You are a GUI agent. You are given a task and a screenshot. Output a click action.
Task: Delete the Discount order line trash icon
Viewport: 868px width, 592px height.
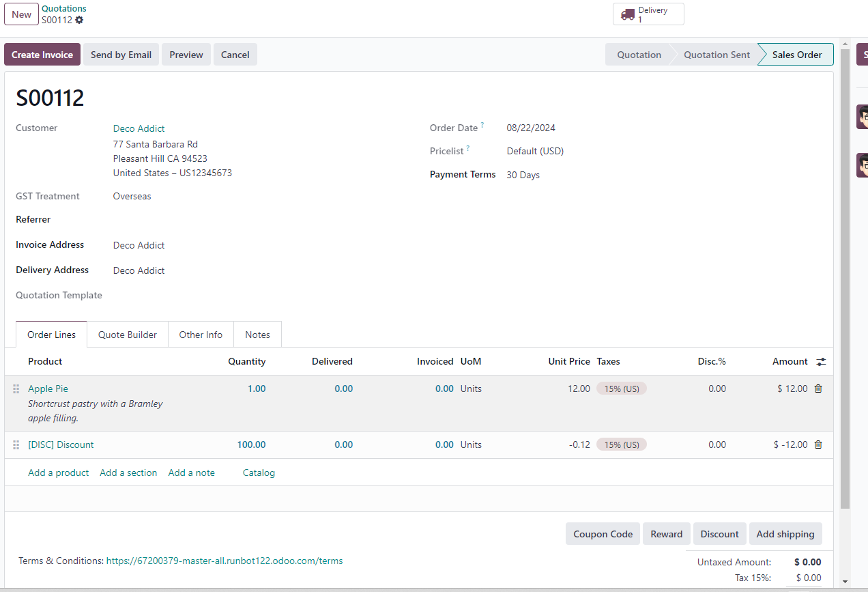818,445
